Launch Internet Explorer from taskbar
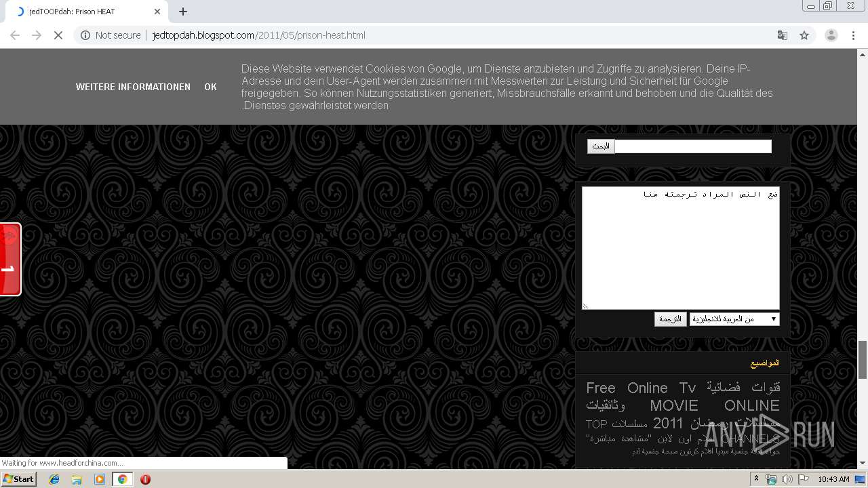Viewport: 868px width, 488px height. [54, 479]
